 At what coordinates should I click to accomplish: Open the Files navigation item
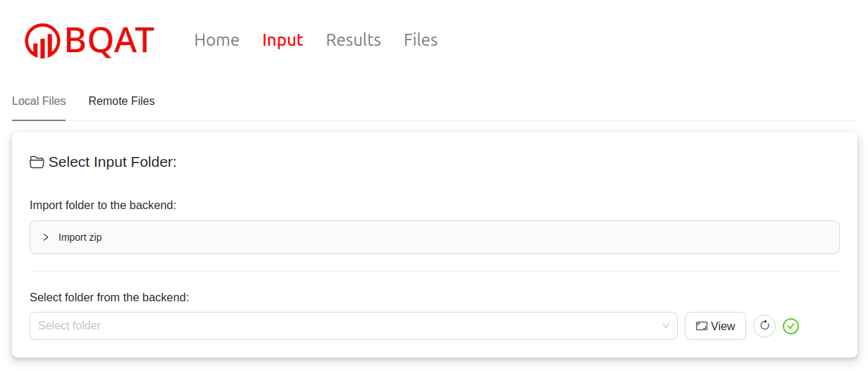point(421,40)
